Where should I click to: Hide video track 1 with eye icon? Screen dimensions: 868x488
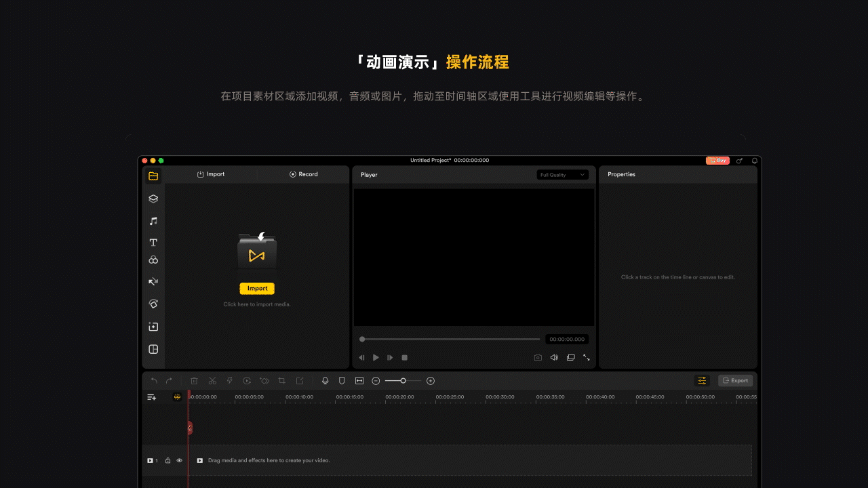[x=180, y=461]
